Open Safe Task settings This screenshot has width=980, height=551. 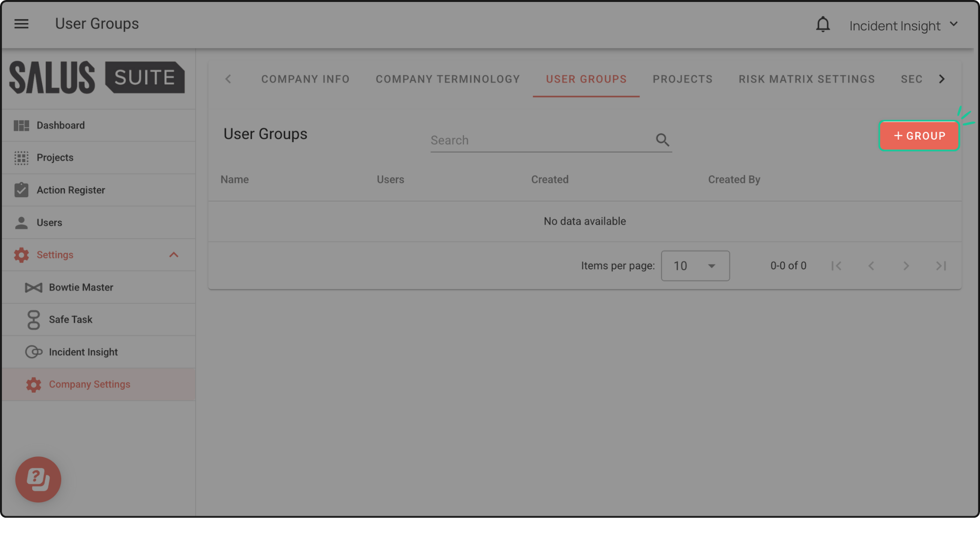coord(71,320)
